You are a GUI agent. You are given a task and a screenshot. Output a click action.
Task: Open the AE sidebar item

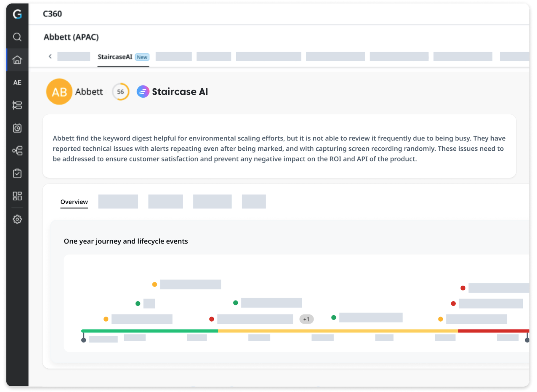[x=17, y=82]
